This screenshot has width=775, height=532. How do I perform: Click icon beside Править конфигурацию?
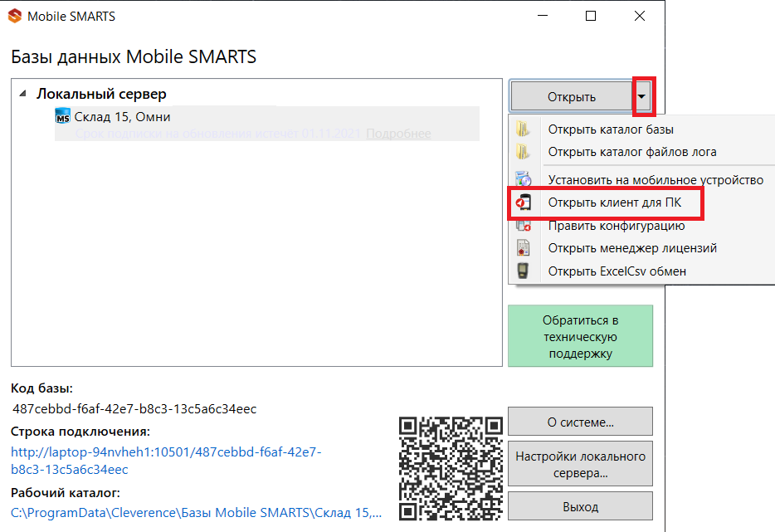tap(523, 226)
